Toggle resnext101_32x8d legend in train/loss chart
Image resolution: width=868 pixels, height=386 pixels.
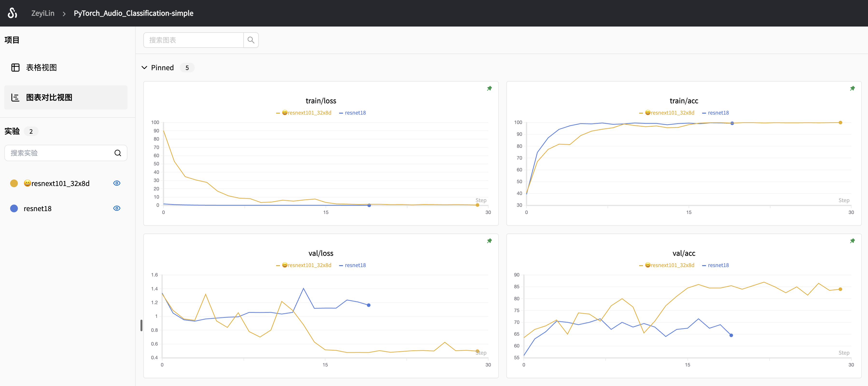pyautogui.click(x=304, y=113)
